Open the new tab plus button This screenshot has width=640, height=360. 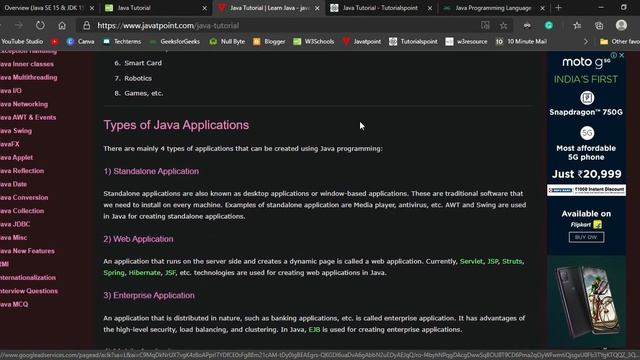pyautogui.click(x=558, y=8)
